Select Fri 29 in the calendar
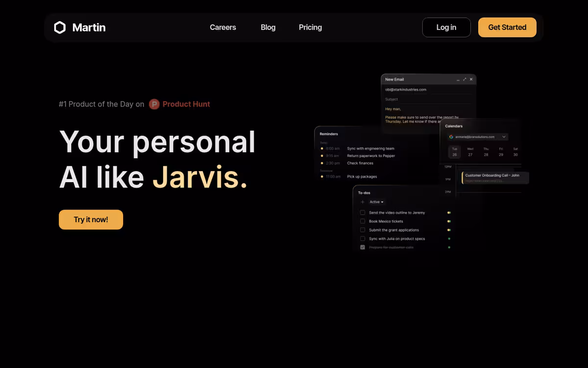This screenshot has height=368, width=588. [x=501, y=152]
